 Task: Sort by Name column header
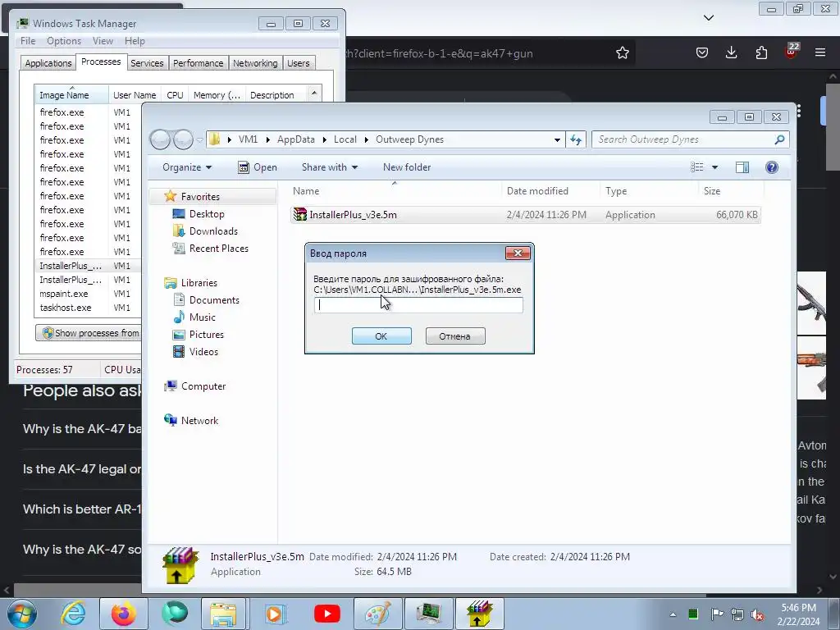(x=395, y=190)
